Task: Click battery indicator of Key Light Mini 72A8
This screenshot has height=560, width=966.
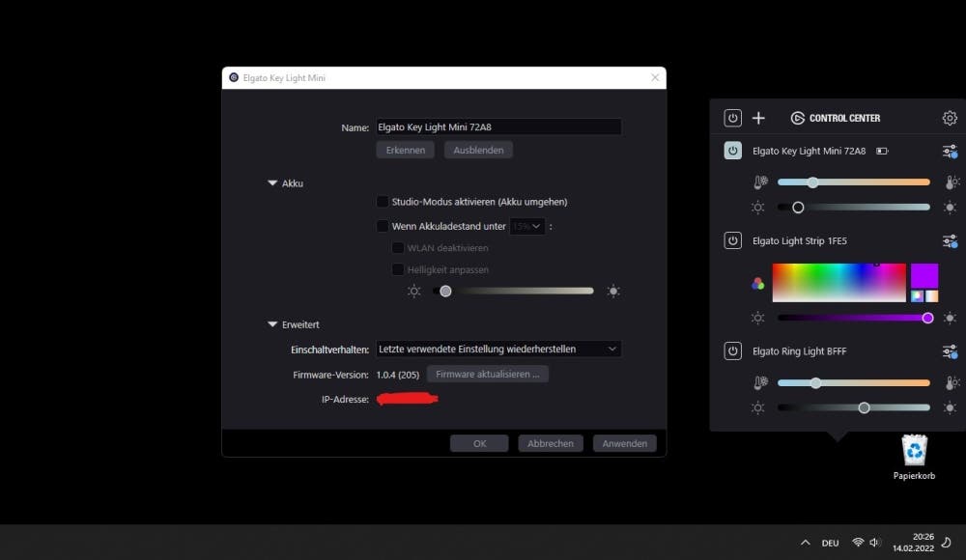Action: tap(882, 151)
